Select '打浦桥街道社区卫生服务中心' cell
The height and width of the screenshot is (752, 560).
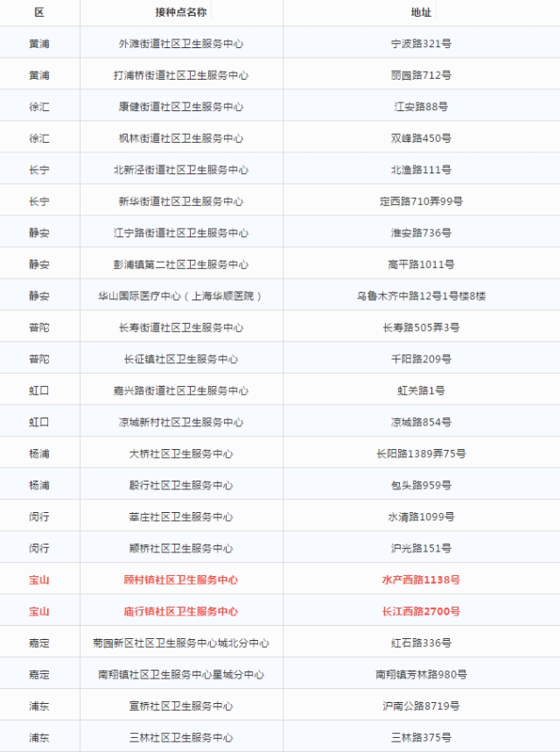[x=181, y=75]
